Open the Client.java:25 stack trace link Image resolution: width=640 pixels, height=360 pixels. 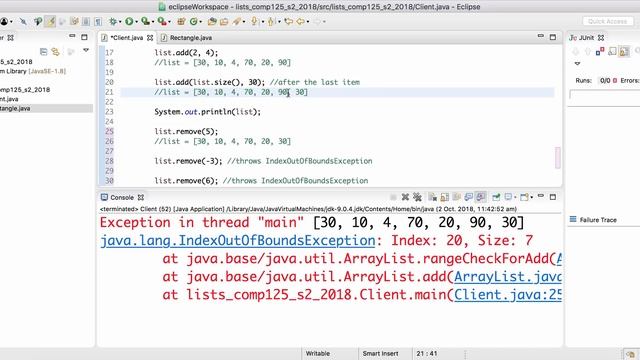coord(508,295)
